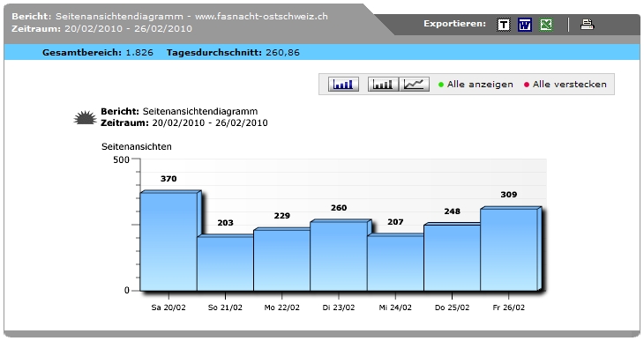The image size is (644, 341).
Task: Select the Di 23/02 bar
Action: point(339,256)
